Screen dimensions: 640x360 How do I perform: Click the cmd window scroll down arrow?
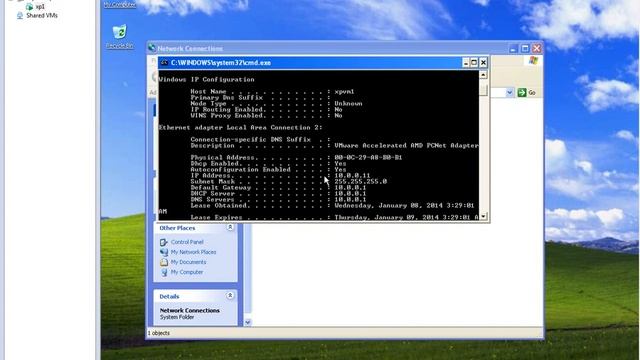[x=483, y=216]
